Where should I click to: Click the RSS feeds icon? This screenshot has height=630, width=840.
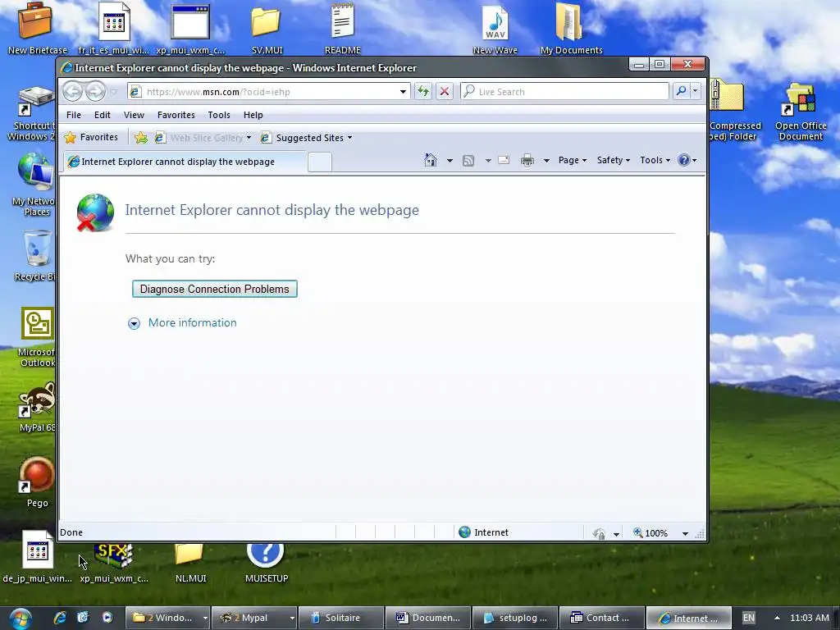point(468,160)
